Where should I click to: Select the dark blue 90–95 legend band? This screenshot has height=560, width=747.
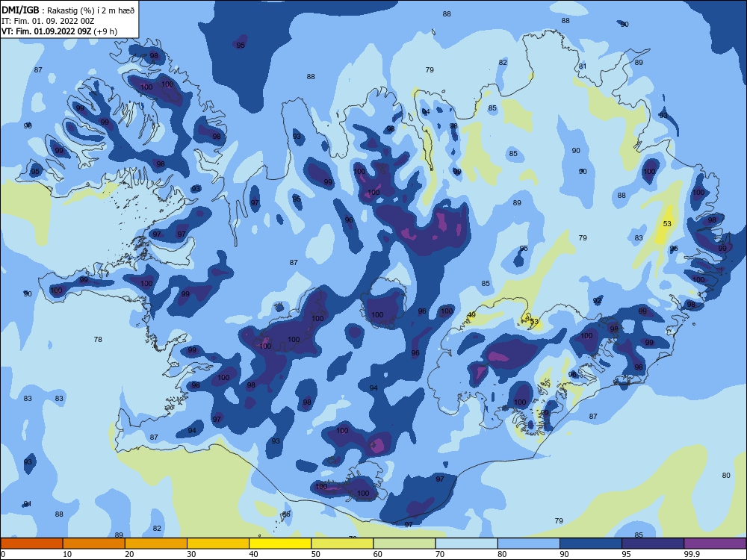pyautogui.click(x=591, y=544)
